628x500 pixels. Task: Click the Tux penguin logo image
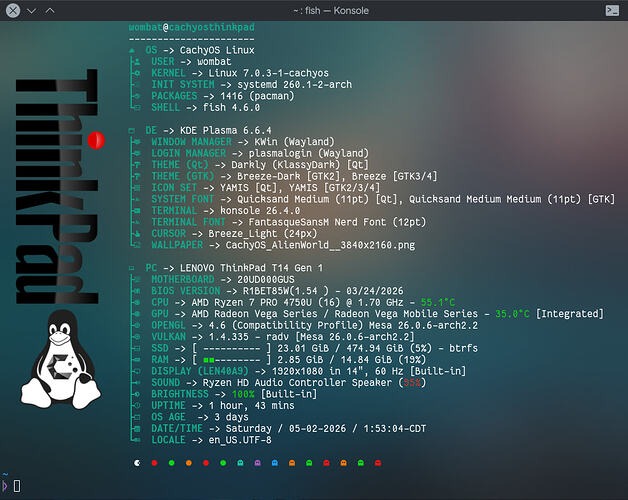[61, 359]
